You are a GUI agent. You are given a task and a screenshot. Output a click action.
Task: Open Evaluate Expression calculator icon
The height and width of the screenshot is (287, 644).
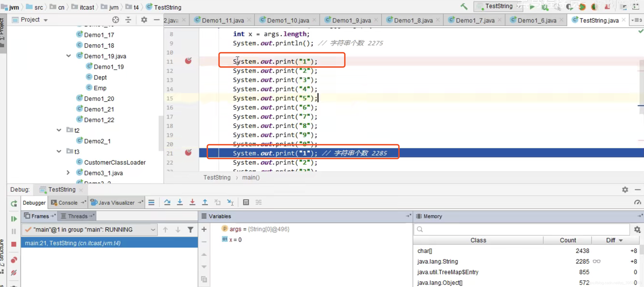point(246,202)
